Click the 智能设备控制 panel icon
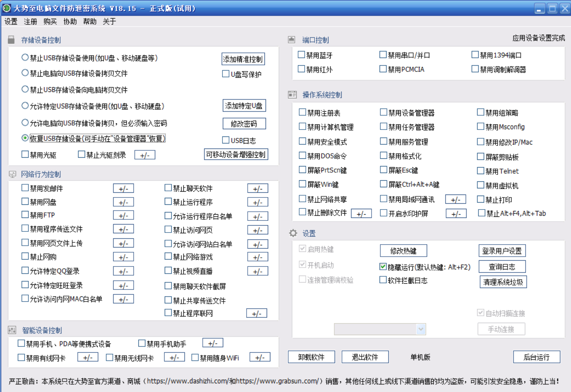 pos(12,330)
